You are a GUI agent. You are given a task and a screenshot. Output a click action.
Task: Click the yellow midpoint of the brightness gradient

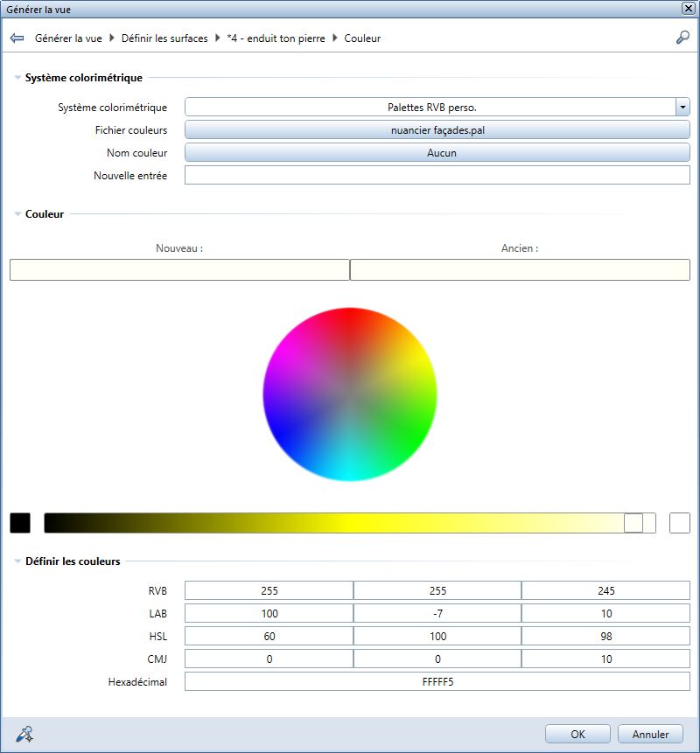350,523
